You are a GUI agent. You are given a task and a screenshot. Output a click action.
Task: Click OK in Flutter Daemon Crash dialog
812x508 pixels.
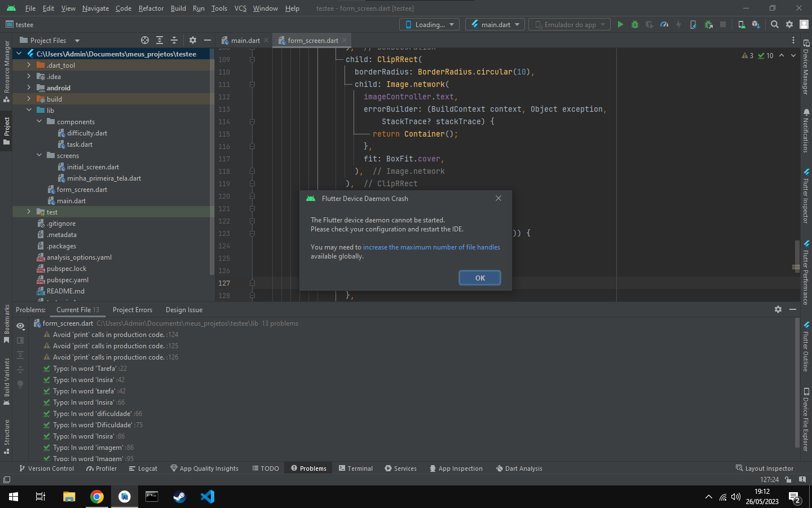coord(480,278)
